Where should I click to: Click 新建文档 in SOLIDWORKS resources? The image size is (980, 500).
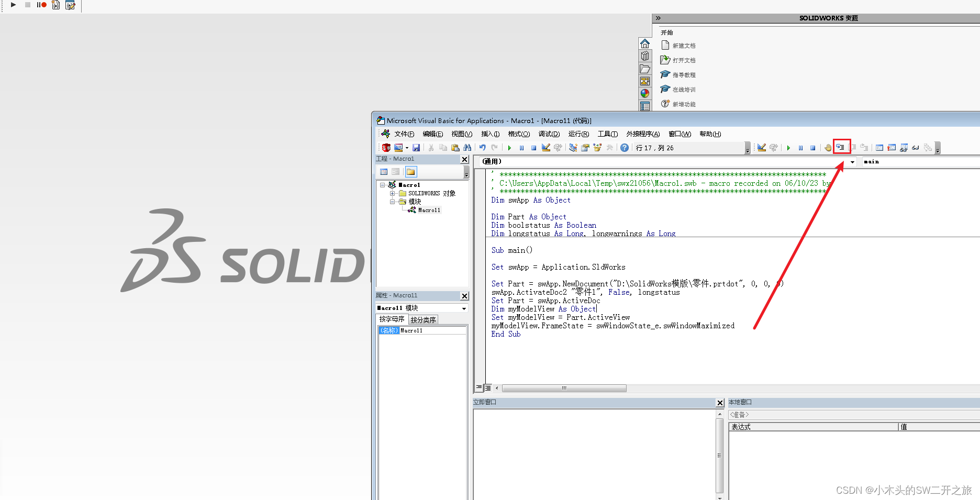click(678, 46)
